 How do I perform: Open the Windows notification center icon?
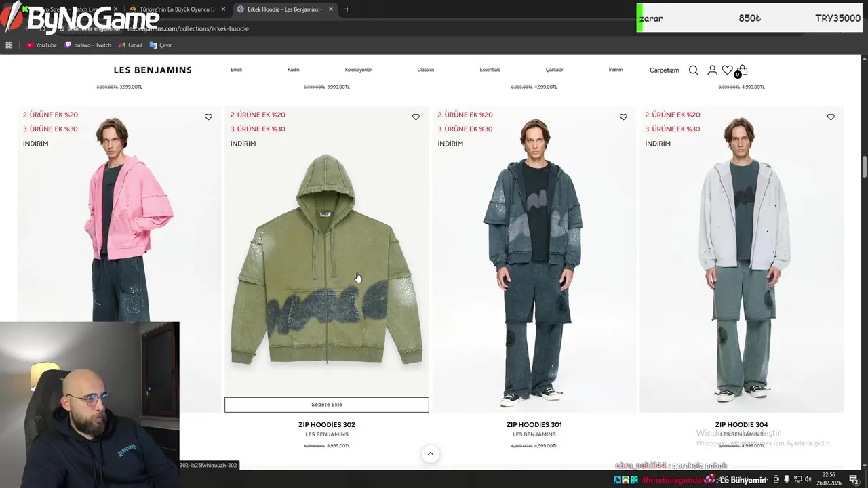coord(854,479)
